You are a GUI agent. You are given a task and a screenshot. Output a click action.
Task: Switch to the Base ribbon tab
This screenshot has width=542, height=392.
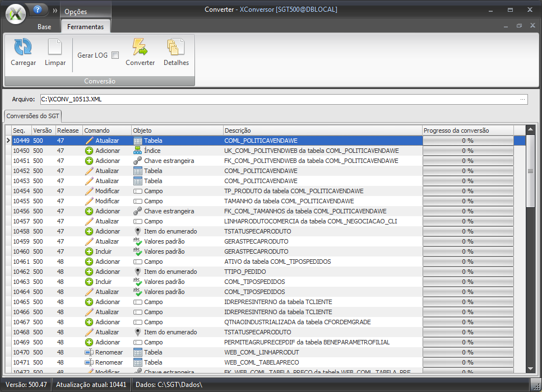pyautogui.click(x=44, y=27)
